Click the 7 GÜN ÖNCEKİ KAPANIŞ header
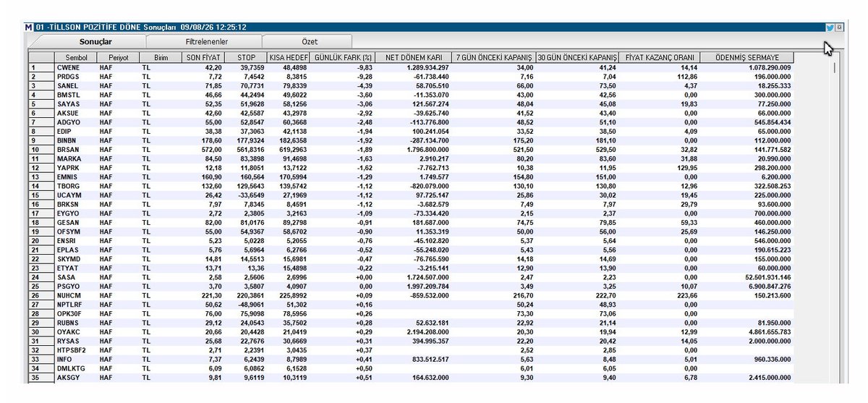 pos(494,57)
